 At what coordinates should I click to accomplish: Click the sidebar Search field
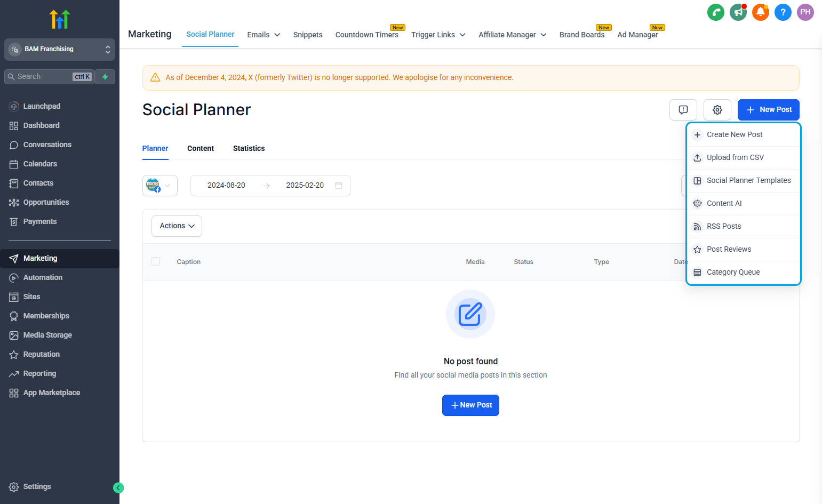point(49,77)
